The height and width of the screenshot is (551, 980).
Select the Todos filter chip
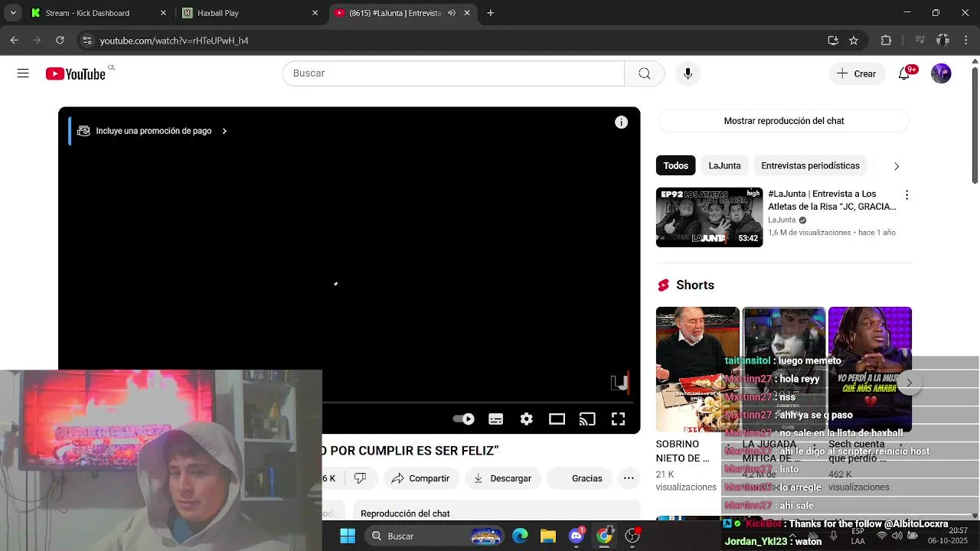(x=675, y=165)
